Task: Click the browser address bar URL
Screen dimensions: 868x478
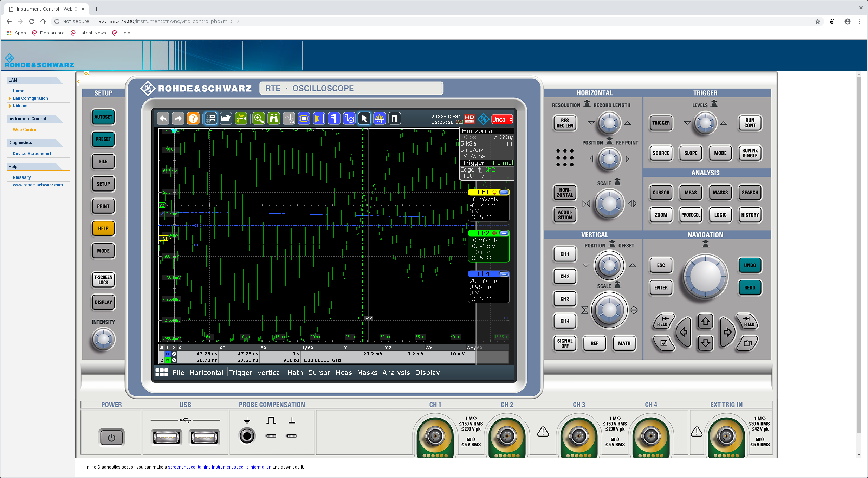Action: pos(167,21)
